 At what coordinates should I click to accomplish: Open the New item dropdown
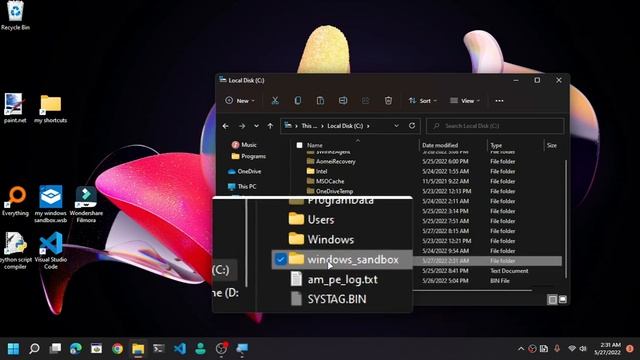pyautogui.click(x=240, y=100)
